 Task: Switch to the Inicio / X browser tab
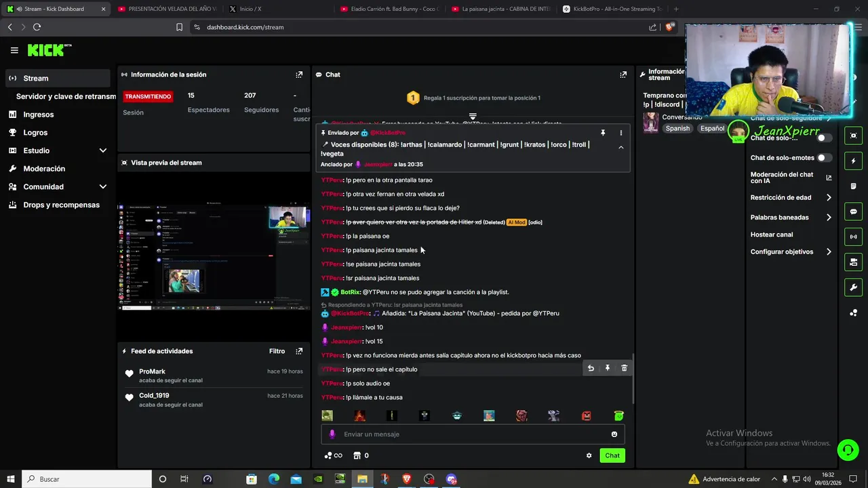[275, 9]
